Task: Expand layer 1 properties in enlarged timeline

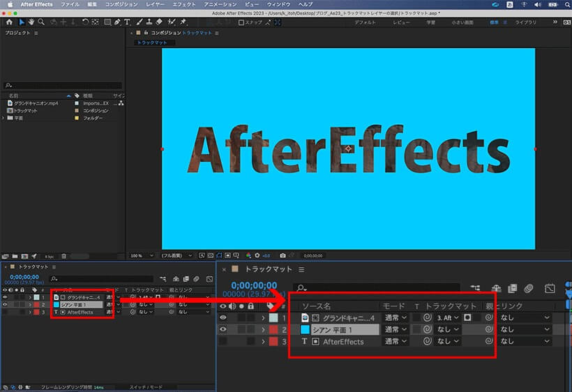Action: pos(264,318)
